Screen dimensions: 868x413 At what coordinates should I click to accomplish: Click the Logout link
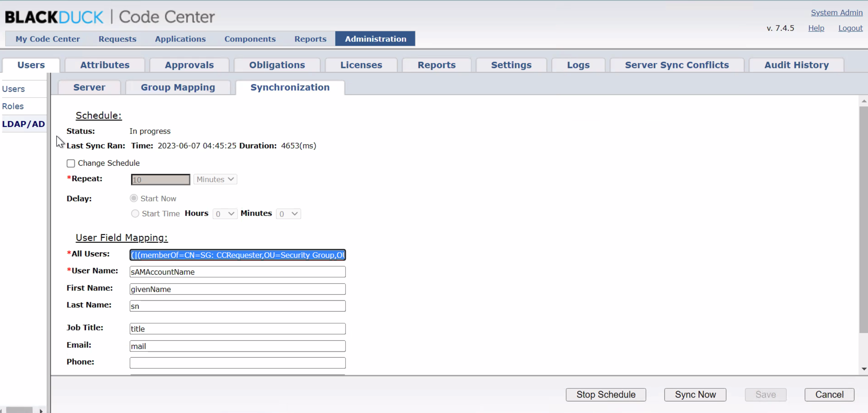(x=850, y=28)
